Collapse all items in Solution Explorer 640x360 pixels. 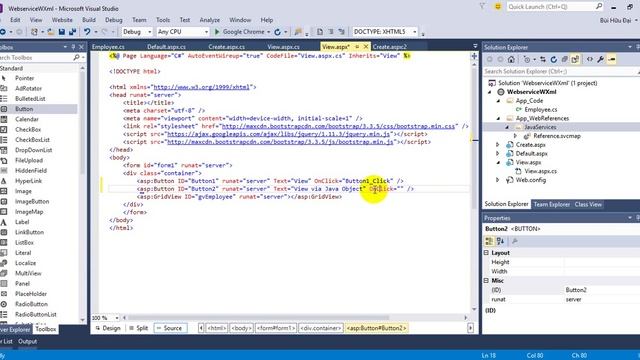pos(564,60)
